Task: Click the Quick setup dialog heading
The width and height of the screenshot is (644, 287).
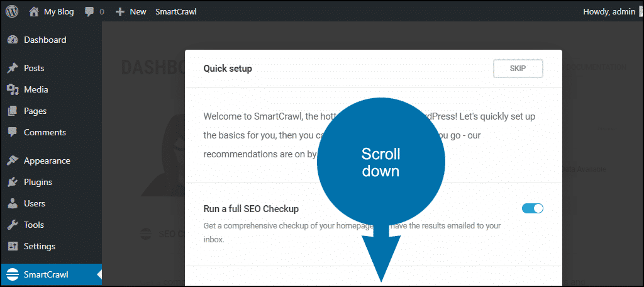Action: click(x=228, y=69)
